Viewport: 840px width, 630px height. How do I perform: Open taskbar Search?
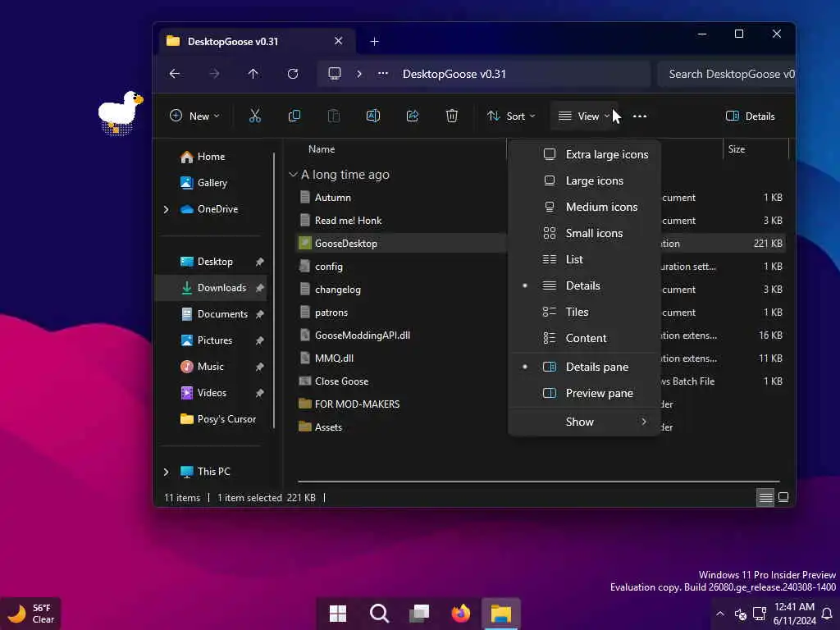pos(379,614)
